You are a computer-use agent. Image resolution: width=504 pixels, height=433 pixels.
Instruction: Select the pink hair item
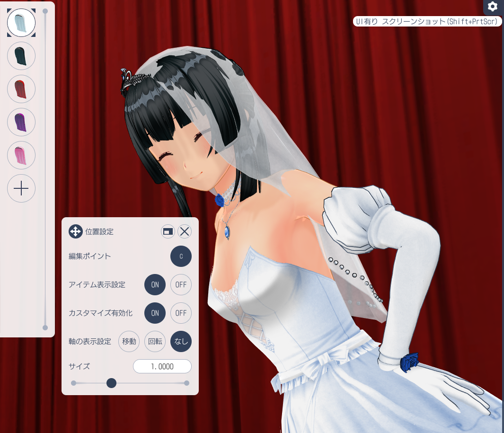21,155
